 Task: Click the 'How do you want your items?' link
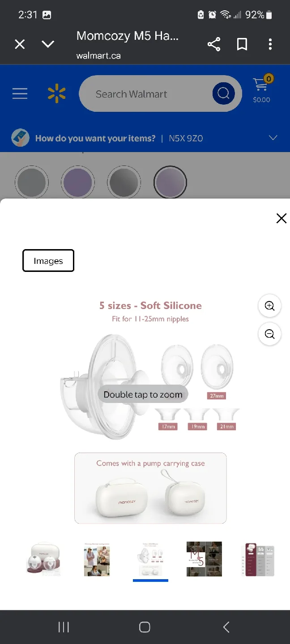[x=94, y=138]
